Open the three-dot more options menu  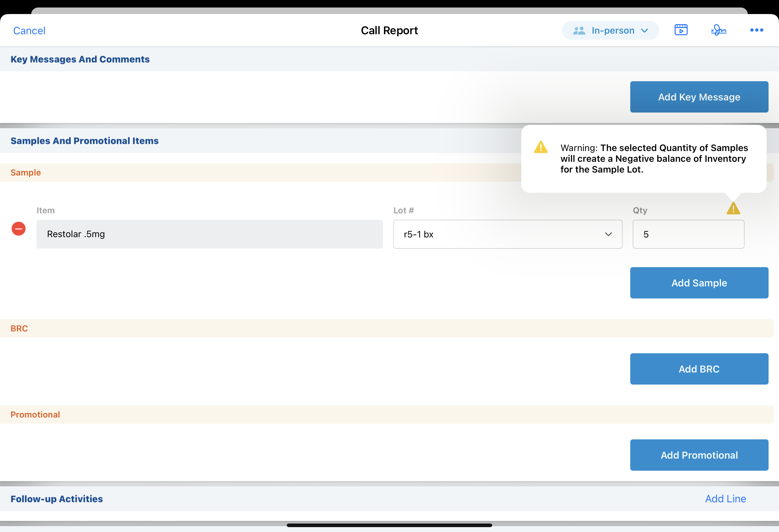pyautogui.click(x=756, y=30)
